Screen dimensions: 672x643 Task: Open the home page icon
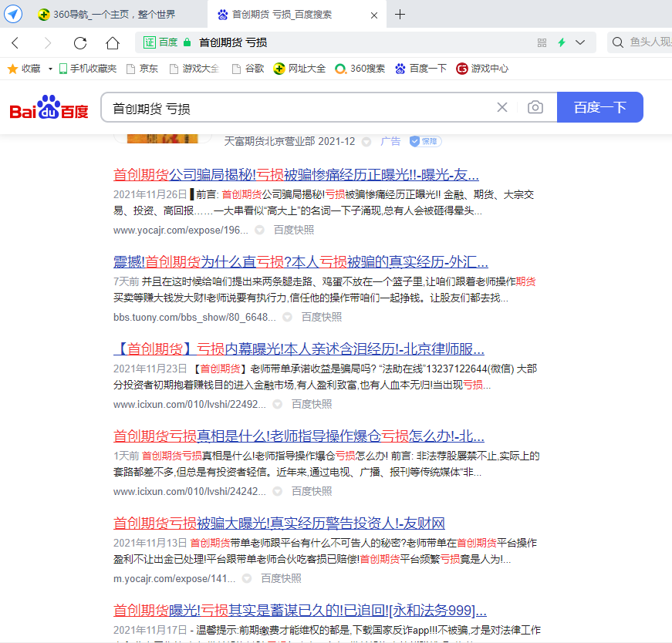point(113,42)
